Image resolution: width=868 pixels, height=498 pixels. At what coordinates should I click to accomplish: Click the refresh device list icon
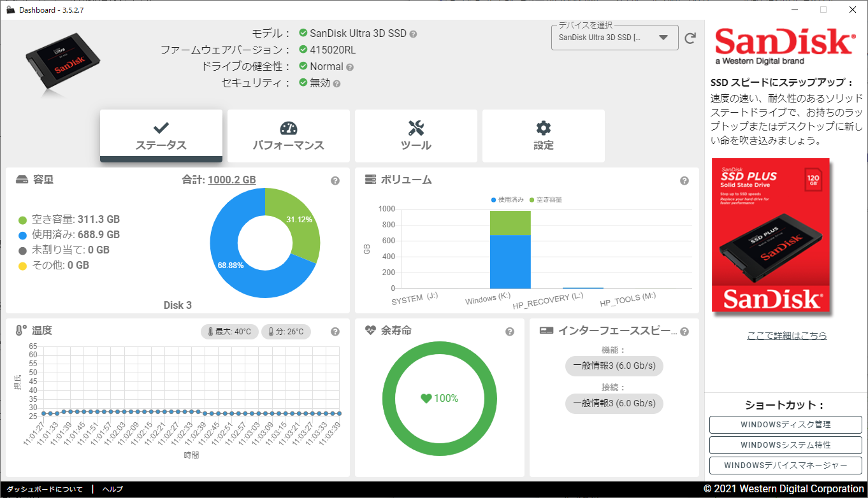click(x=690, y=38)
